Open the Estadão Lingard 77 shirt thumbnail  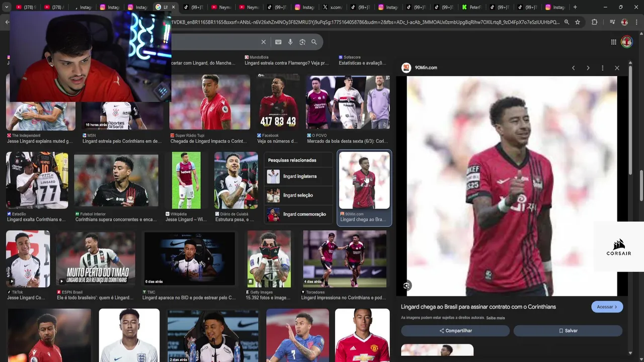point(37,180)
